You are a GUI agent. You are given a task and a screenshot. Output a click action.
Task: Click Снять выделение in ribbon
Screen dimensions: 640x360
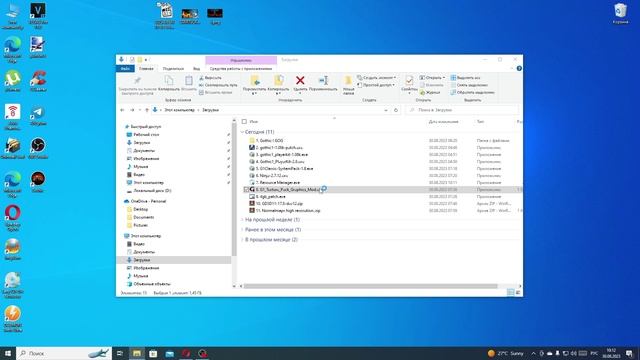click(469, 85)
